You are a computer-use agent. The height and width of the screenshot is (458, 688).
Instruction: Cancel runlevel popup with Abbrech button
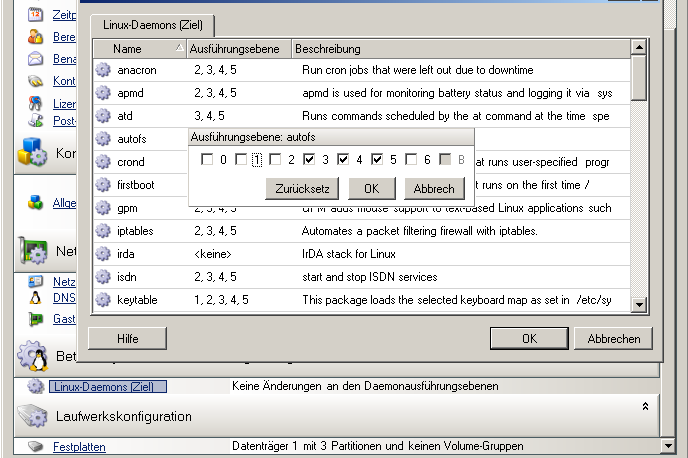point(434,189)
